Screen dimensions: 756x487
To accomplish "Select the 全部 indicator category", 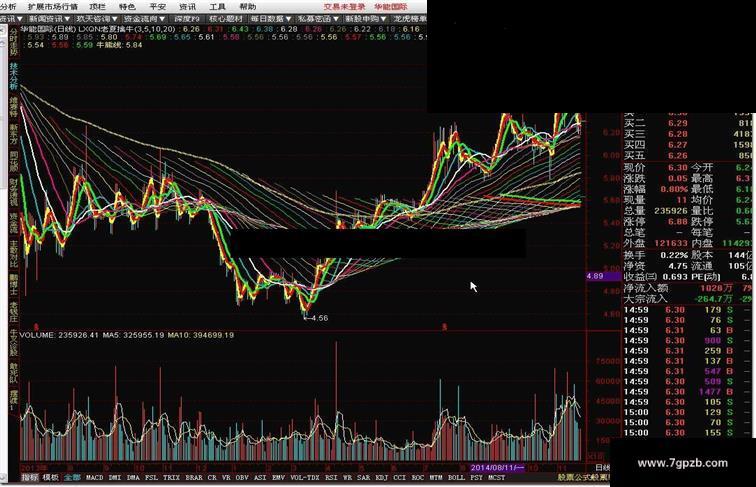I will (72, 477).
